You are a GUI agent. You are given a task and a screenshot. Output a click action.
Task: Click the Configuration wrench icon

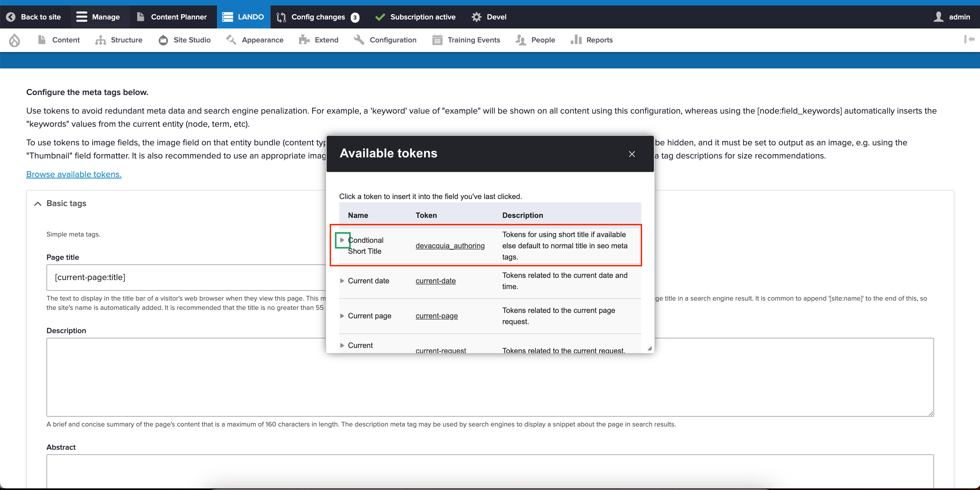359,40
